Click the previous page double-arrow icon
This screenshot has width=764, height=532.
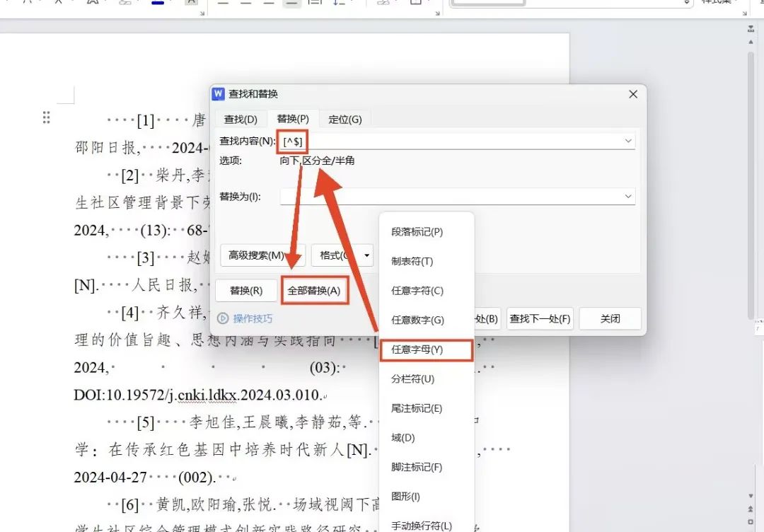point(751,509)
